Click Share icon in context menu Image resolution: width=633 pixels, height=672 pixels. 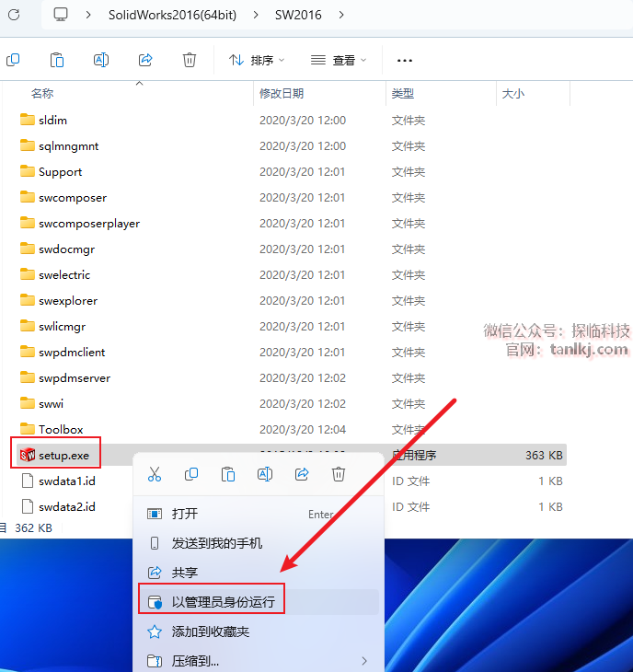tap(302, 474)
